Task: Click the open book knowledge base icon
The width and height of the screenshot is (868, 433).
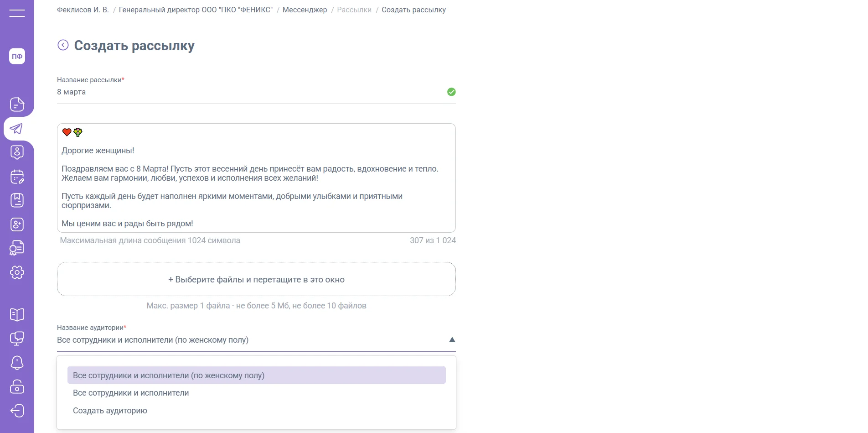Action: 17,314
